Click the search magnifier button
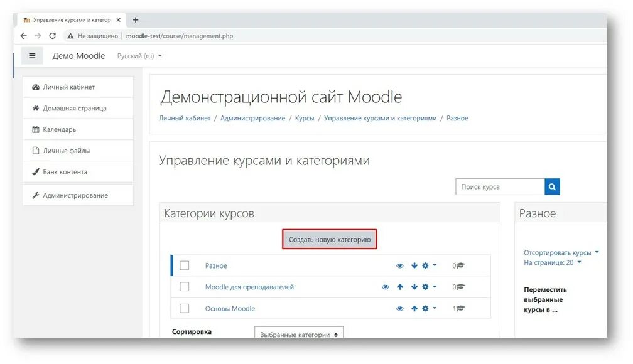Screen dimensions: 633x364 coord(552,187)
